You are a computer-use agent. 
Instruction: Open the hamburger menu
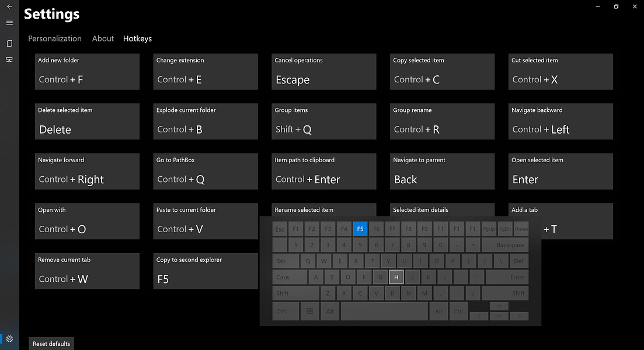(9, 23)
